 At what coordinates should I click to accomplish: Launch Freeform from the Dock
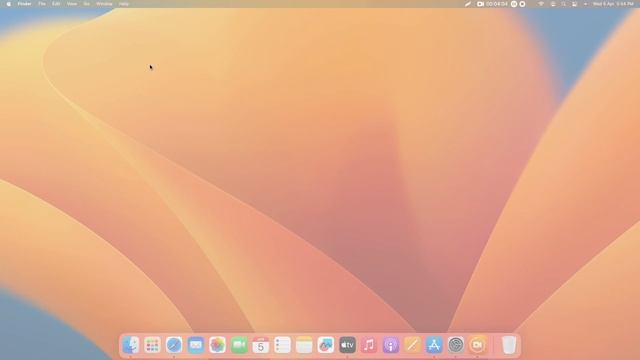(326, 345)
